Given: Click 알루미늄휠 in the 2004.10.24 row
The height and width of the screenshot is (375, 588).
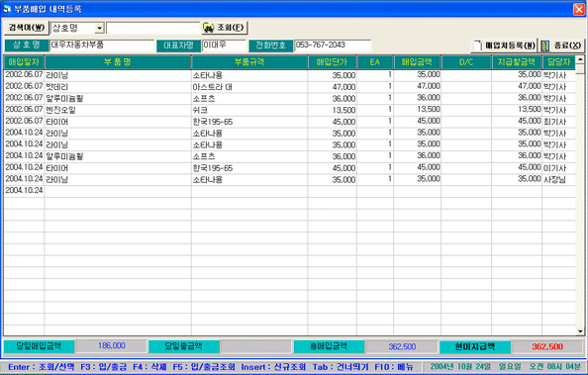Looking at the screenshot, I should (x=118, y=156).
